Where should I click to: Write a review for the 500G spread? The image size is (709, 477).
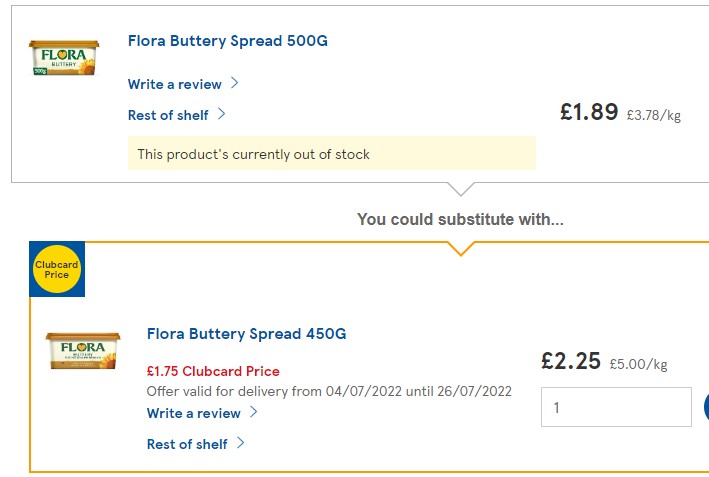pos(175,84)
